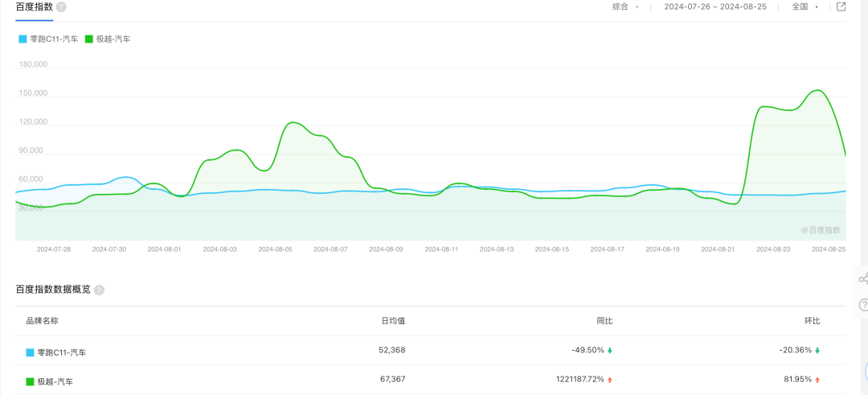Click the daily average value 67,367
Viewport: 868px width, 395px height.
click(x=393, y=380)
